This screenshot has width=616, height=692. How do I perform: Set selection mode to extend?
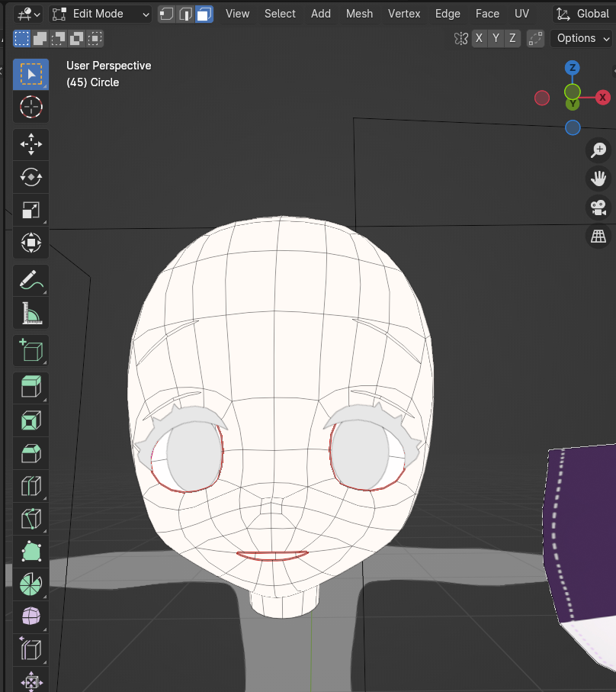point(40,38)
